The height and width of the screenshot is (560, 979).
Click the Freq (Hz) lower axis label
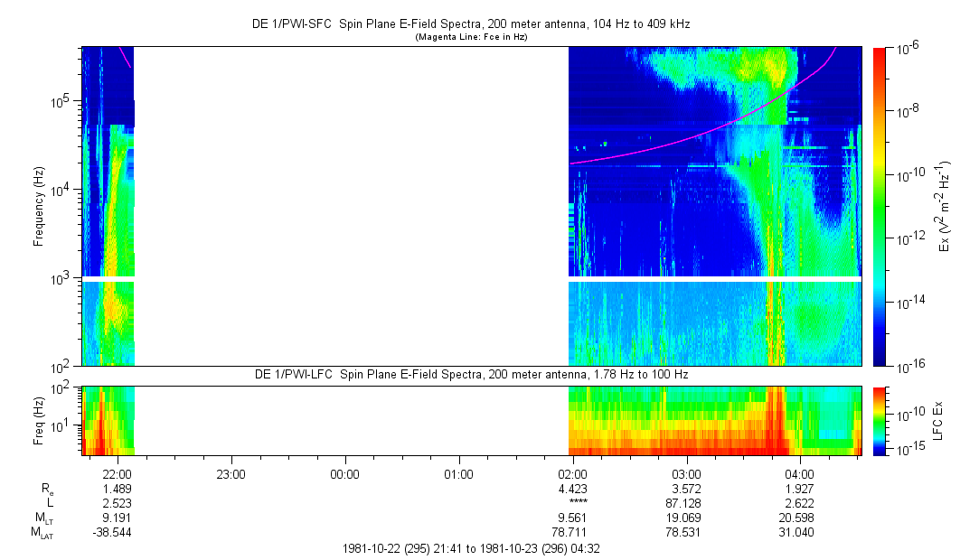click(39, 419)
